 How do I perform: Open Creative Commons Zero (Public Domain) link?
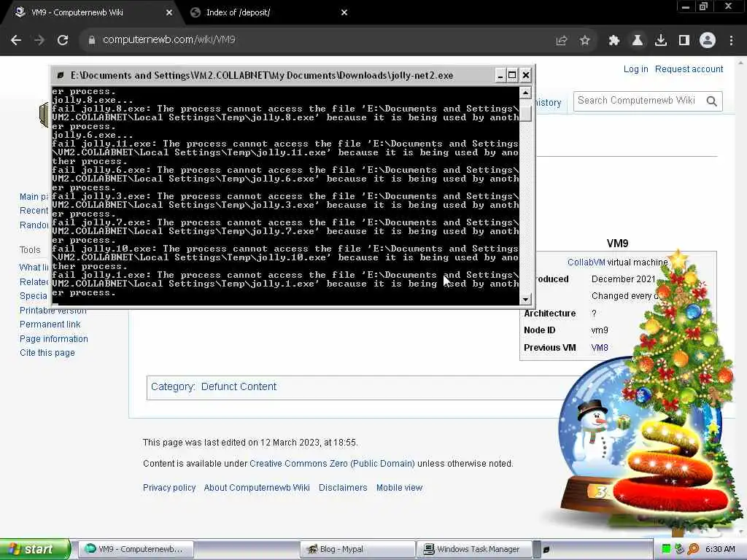[x=332, y=464]
